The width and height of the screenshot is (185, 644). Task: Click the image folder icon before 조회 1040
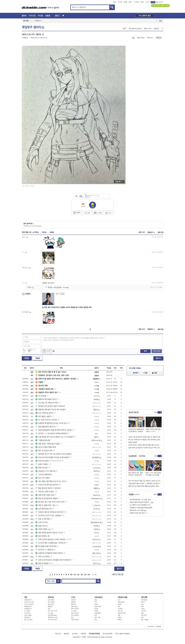click(133, 38)
